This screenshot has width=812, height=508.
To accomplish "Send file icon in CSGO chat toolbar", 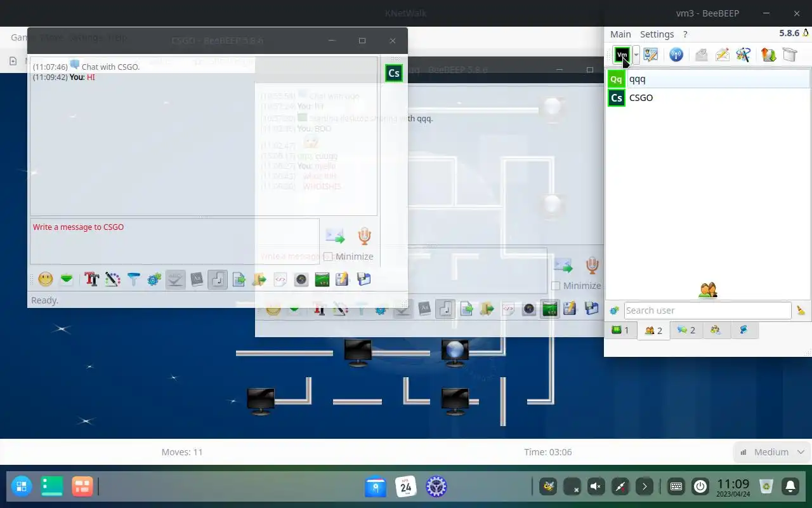I will (239, 279).
